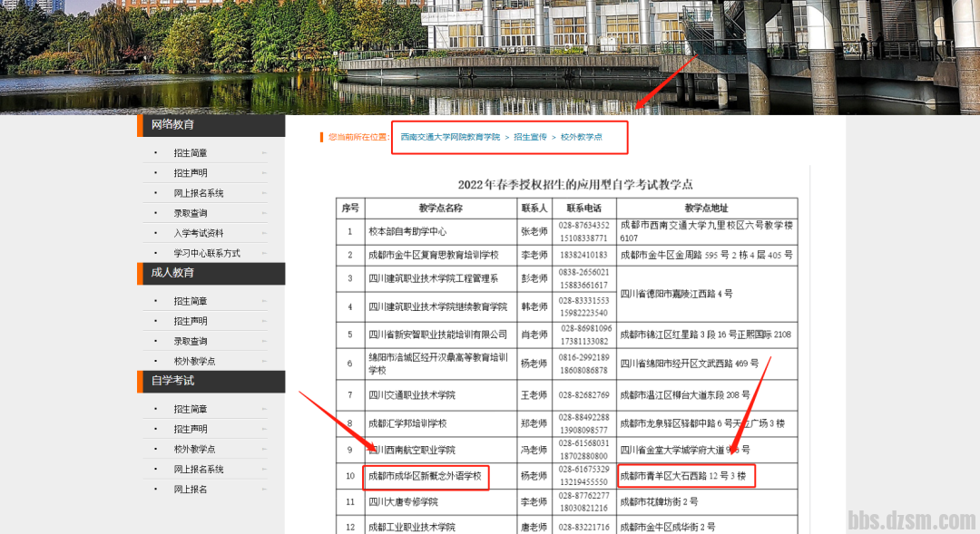Open 招生声明 under 网络教育
980x534 pixels.
click(x=191, y=173)
